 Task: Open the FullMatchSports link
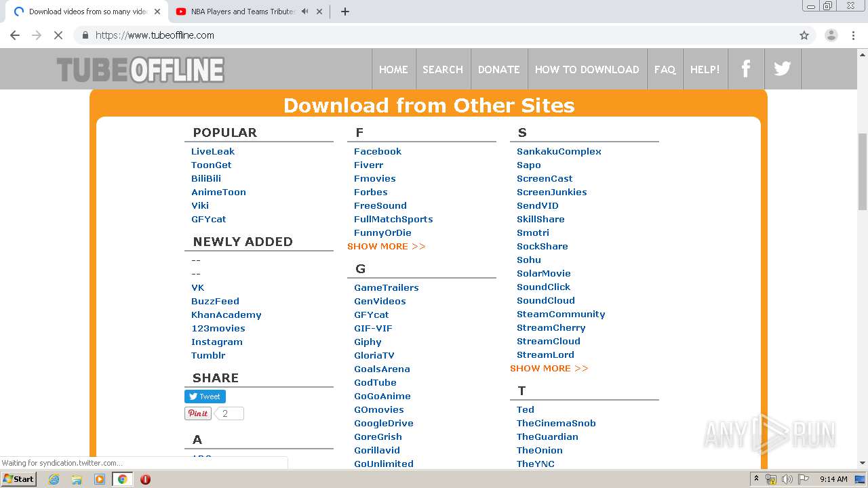click(x=393, y=219)
